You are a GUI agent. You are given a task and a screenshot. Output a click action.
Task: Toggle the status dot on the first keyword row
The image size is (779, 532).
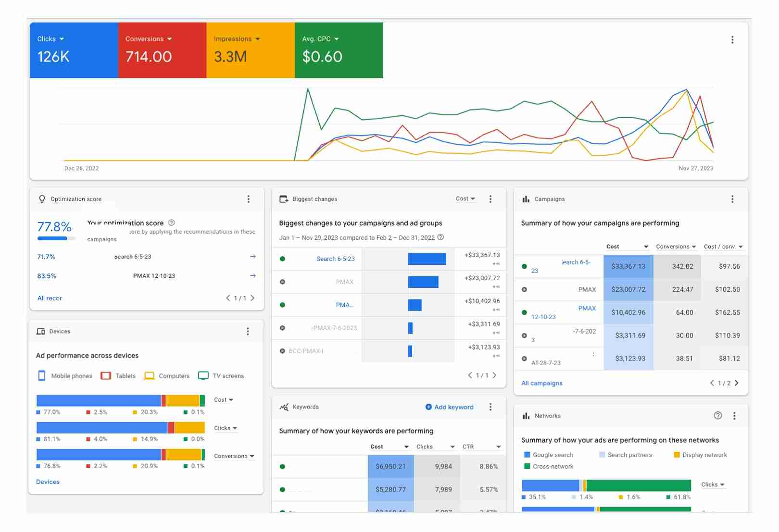(x=282, y=466)
